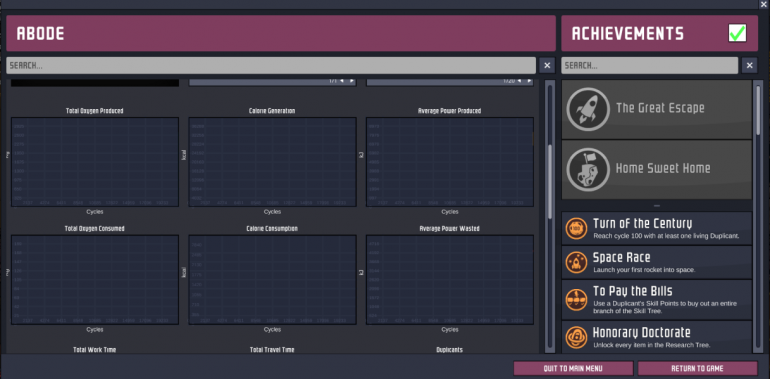Click the 'Average Power Wasted' graph title
Viewport: 770px width, 379px height.
(450, 229)
